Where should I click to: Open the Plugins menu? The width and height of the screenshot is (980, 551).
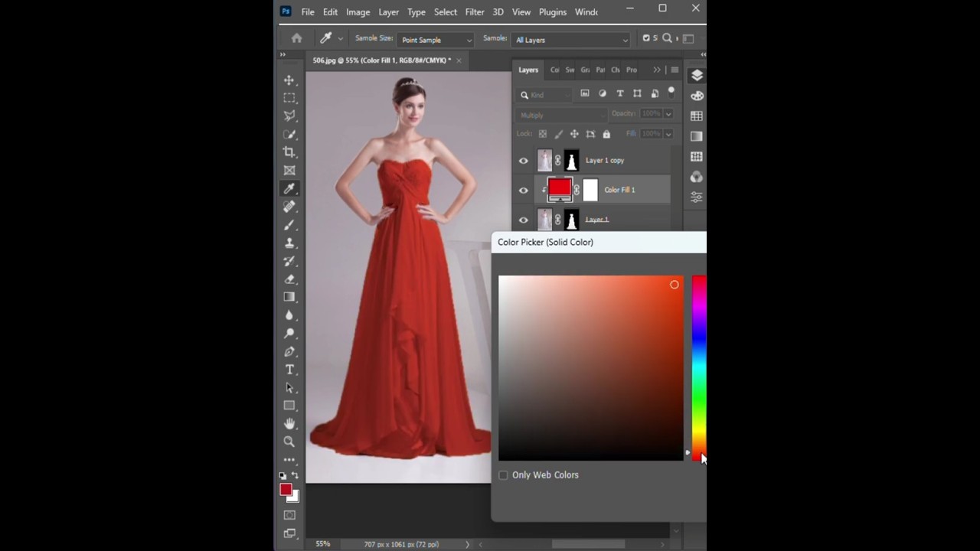click(x=553, y=12)
